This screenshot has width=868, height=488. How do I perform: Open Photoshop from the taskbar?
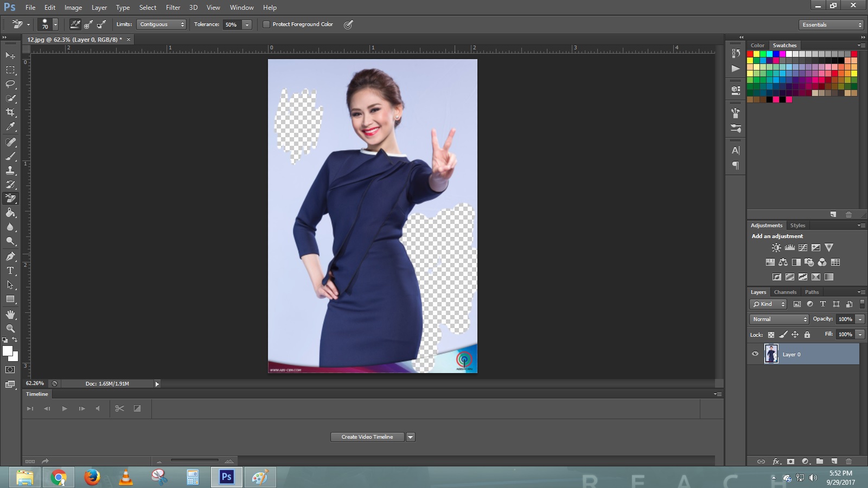(226, 478)
